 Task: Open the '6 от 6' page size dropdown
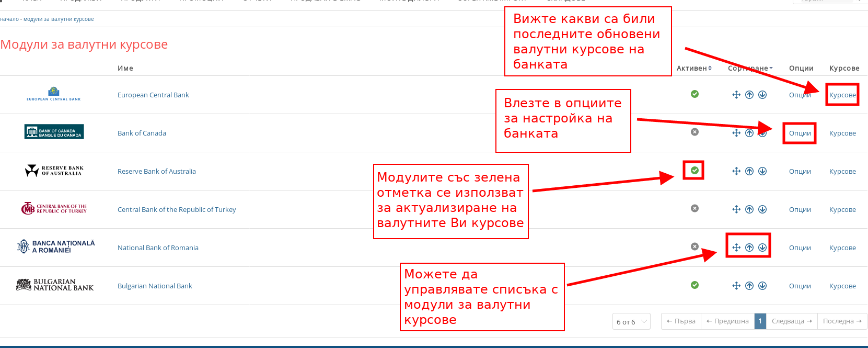point(631,321)
